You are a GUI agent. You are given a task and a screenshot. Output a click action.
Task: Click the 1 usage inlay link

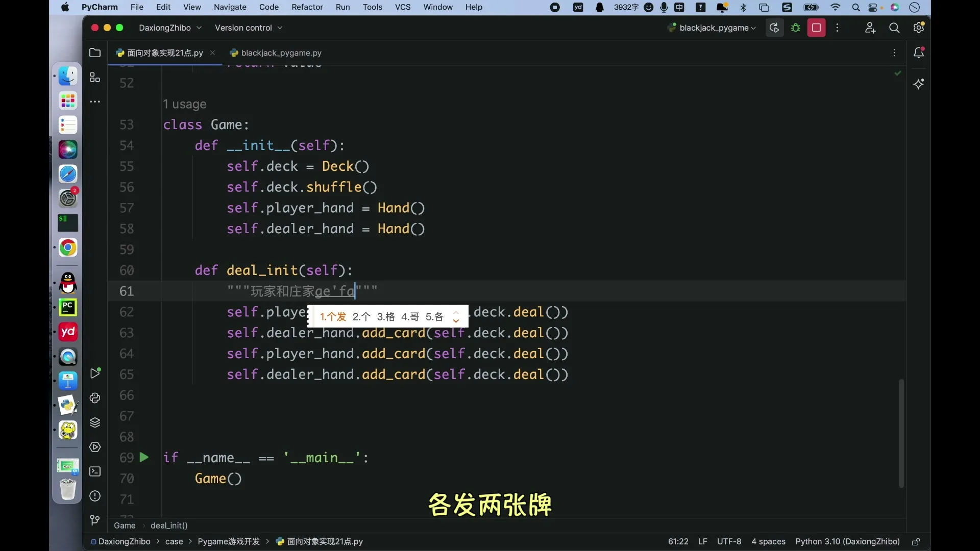point(185,104)
